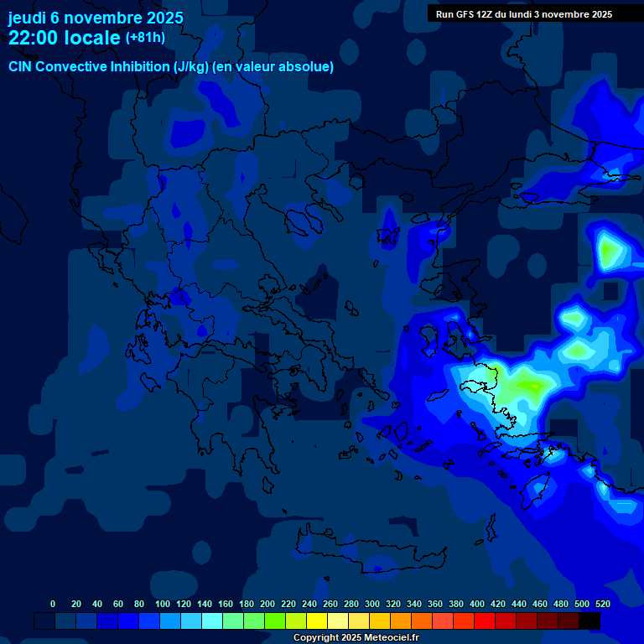
Task: Click the 260 value label in the legend
Action: [x=330, y=604]
